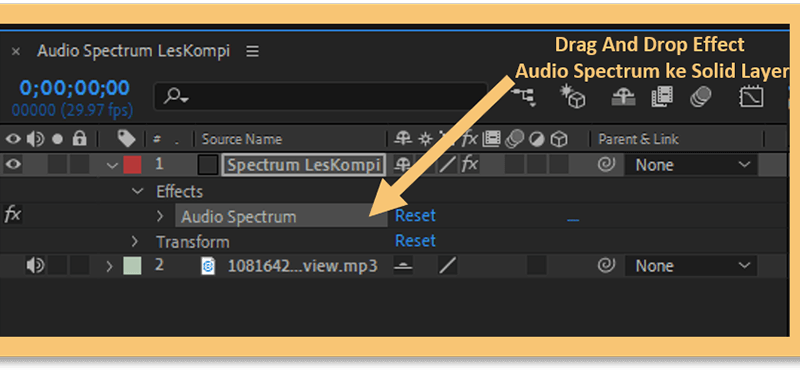The height and width of the screenshot is (372, 800).
Task: Select the 1081642...view.mp3 layer name
Action: [303, 266]
